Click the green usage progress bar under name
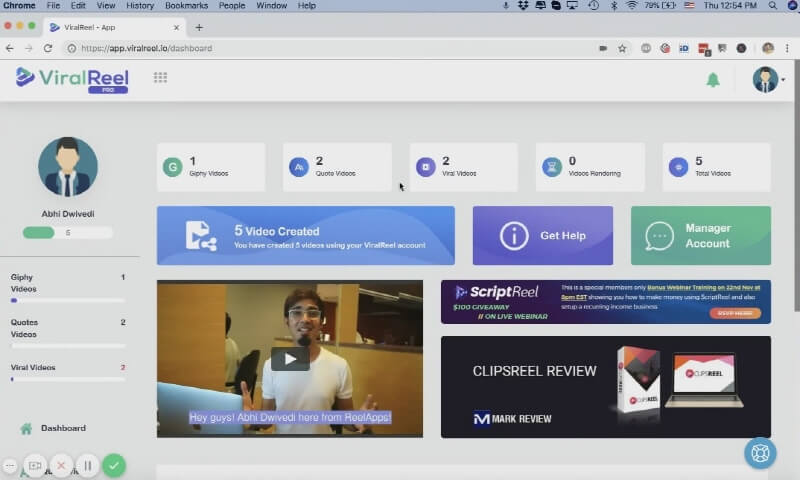This screenshot has width=800, height=480. [67, 233]
